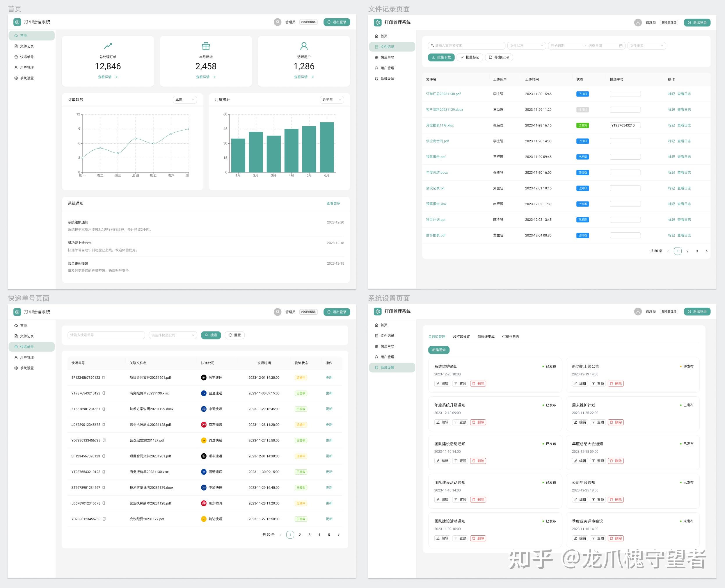Pin 季度业务评审会议 notice to top

click(x=598, y=538)
